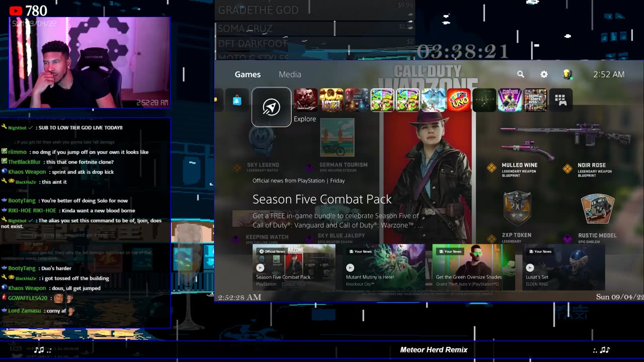Open the Season Five Combat Pack news card

pyautogui.click(x=294, y=267)
